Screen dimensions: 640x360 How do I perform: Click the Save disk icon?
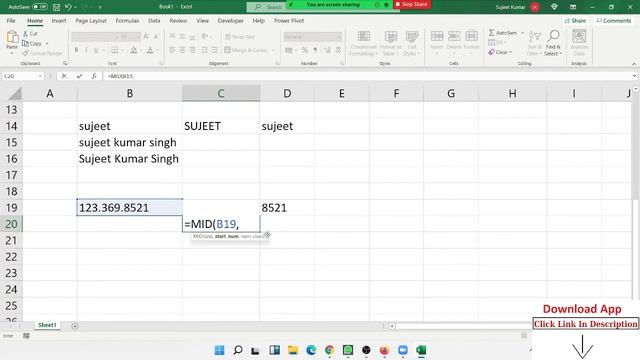click(x=56, y=7)
